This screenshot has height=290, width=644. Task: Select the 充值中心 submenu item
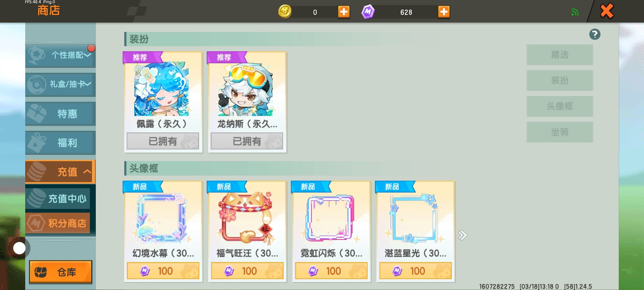click(58, 199)
